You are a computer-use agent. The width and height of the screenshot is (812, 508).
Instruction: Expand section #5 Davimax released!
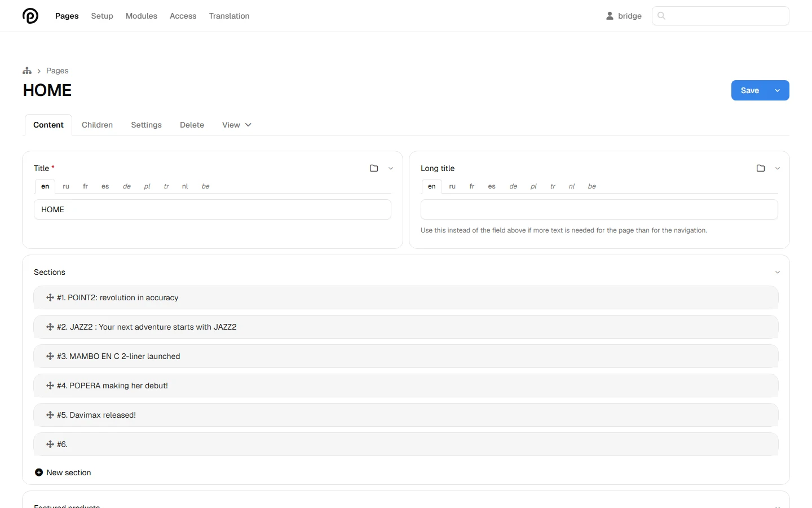coord(406,415)
